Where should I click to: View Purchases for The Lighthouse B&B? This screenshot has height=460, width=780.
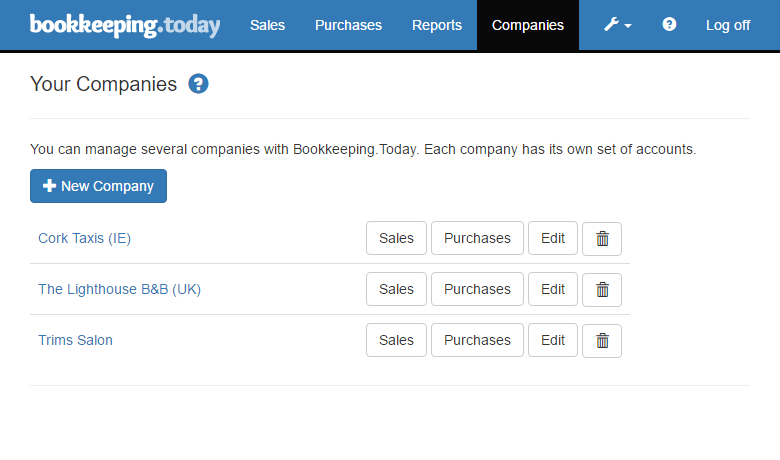(x=477, y=289)
